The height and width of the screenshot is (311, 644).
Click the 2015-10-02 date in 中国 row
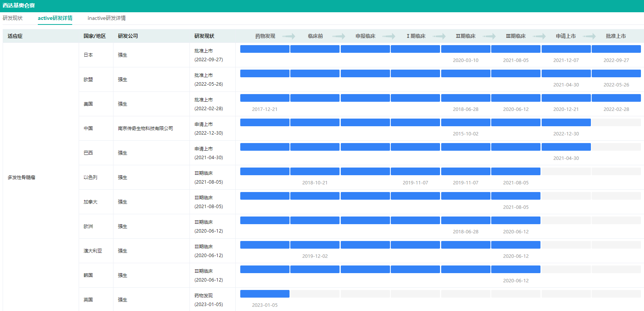point(466,134)
